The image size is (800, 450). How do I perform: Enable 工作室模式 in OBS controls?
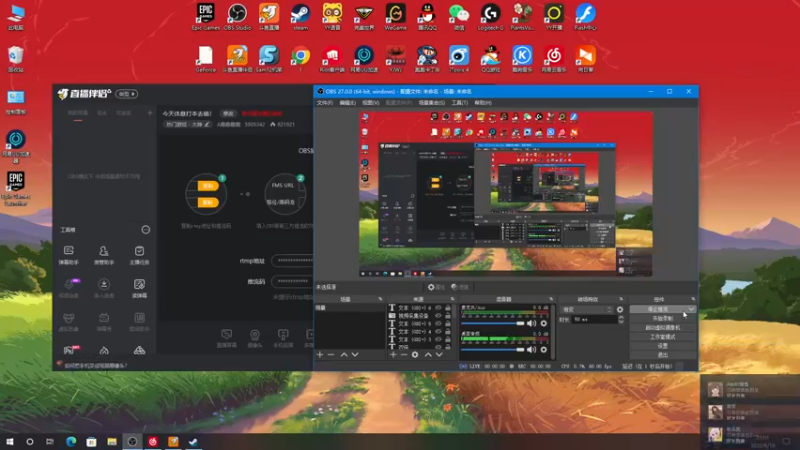[x=663, y=337]
